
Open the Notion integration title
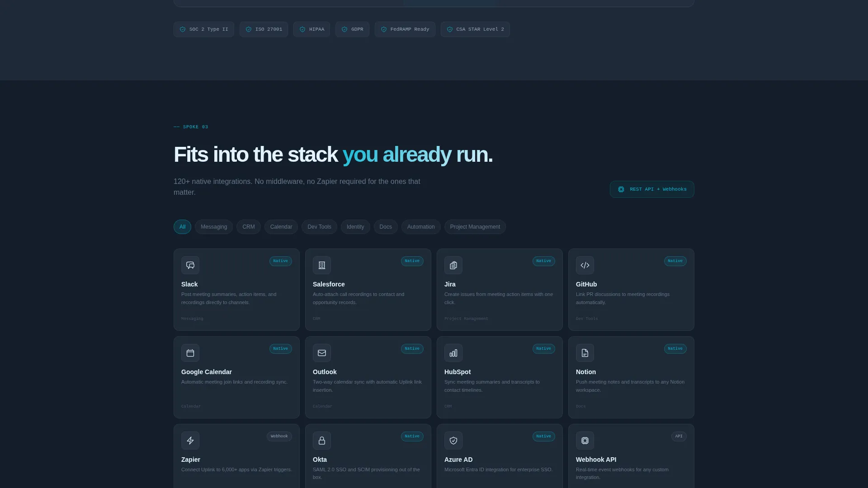586,372
